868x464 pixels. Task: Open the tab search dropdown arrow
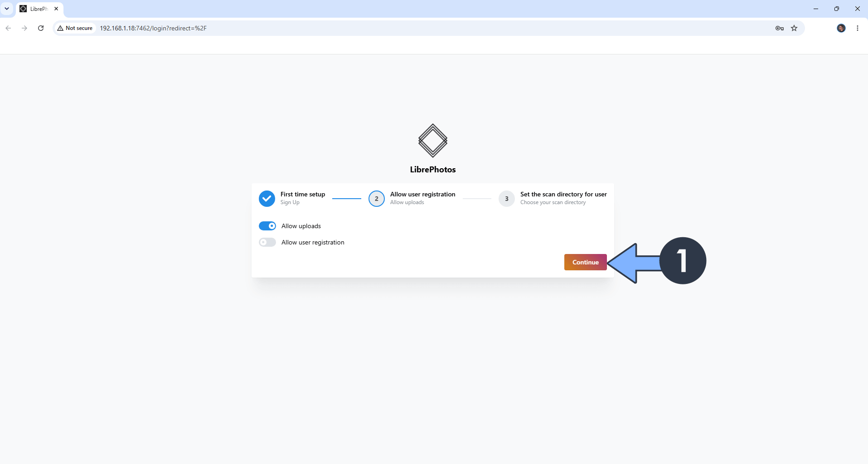(x=7, y=9)
